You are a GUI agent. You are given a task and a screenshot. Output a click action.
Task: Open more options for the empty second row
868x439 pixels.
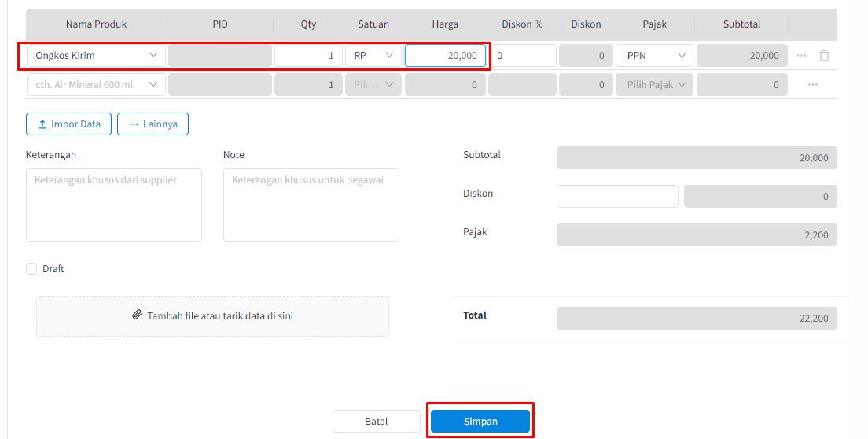click(813, 85)
